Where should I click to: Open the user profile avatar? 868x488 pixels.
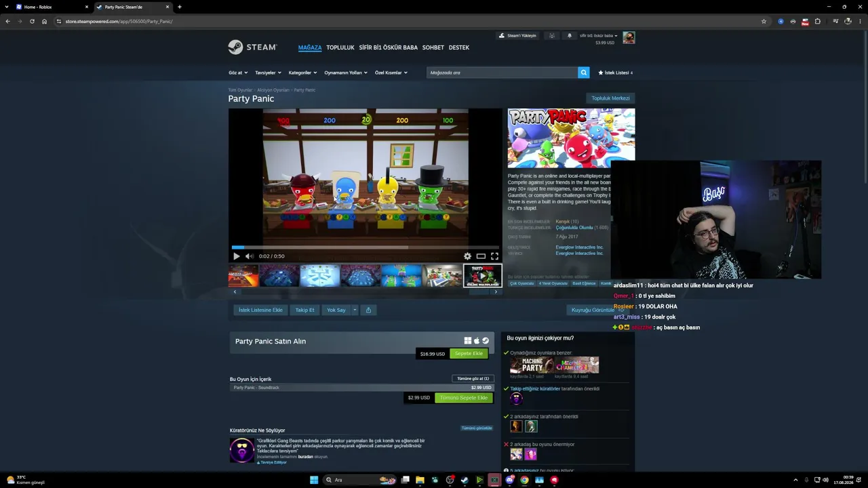tap(629, 37)
